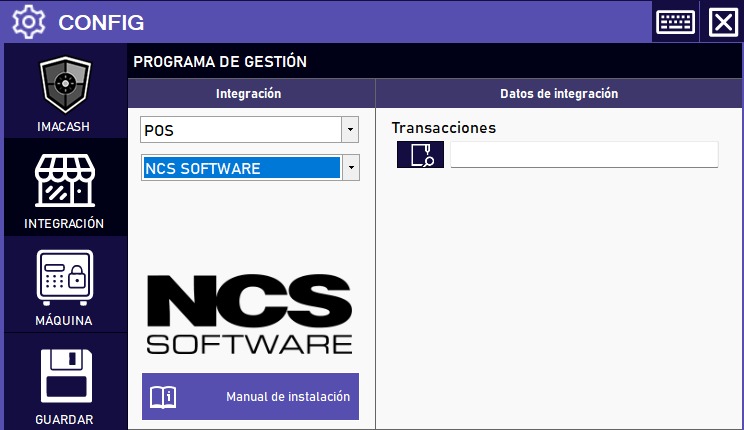Image resolution: width=744 pixels, height=430 pixels.
Task: Select the Datos de integración header
Action: coord(559,94)
